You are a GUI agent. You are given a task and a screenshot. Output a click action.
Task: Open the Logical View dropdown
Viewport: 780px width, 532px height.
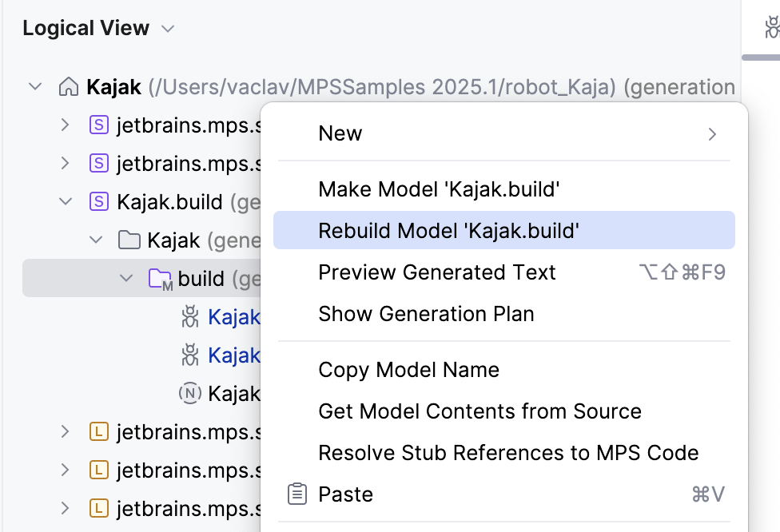pos(168,29)
